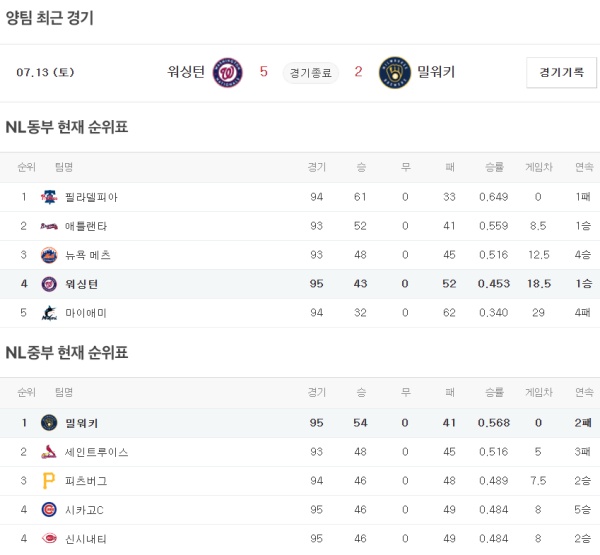This screenshot has height=555, width=600.
Task: Click the Chicago Cubs team logo
Action: (48, 510)
